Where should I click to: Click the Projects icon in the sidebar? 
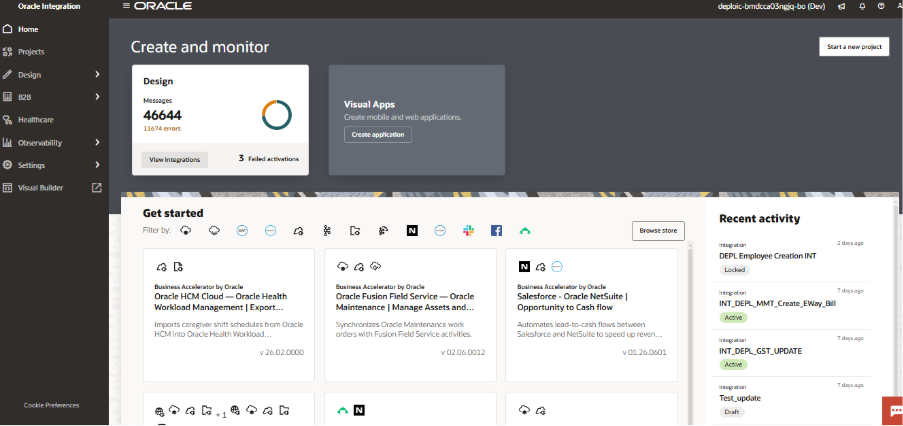[x=7, y=52]
